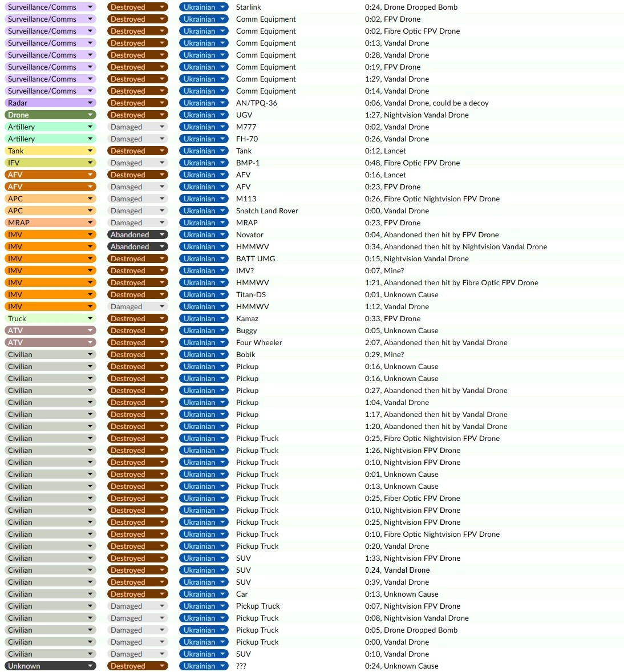Open Destroyed status dropdown in Tank row
624x672 pixels.
[137, 151]
